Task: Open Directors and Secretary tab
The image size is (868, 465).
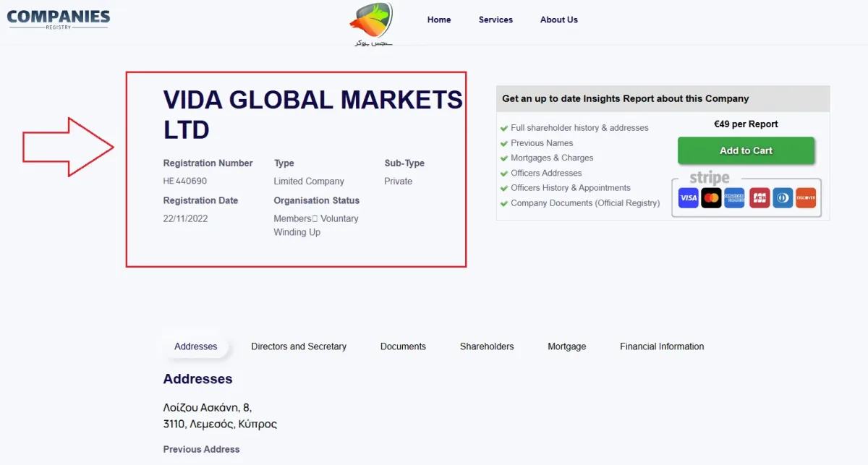Action: click(299, 346)
